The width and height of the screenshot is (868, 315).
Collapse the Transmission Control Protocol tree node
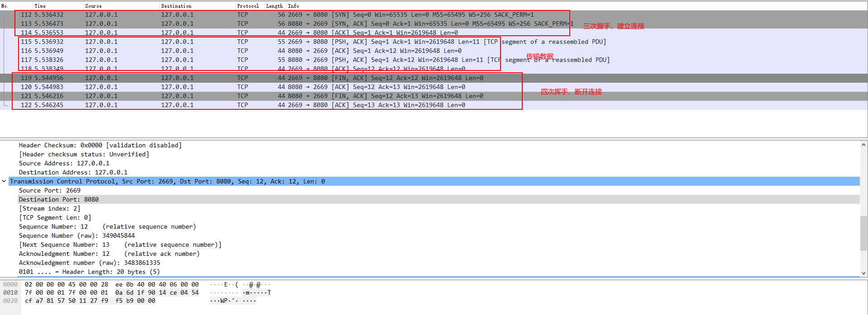click(4, 181)
